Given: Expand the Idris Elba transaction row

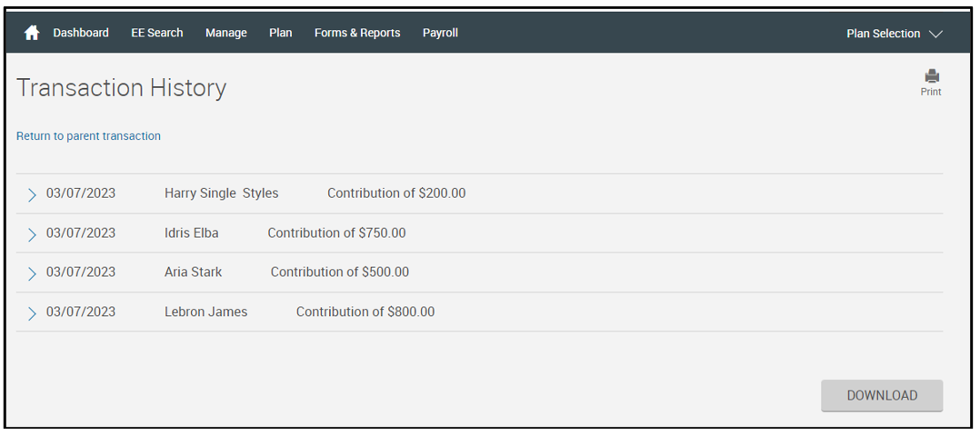Looking at the screenshot, I should [32, 234].
